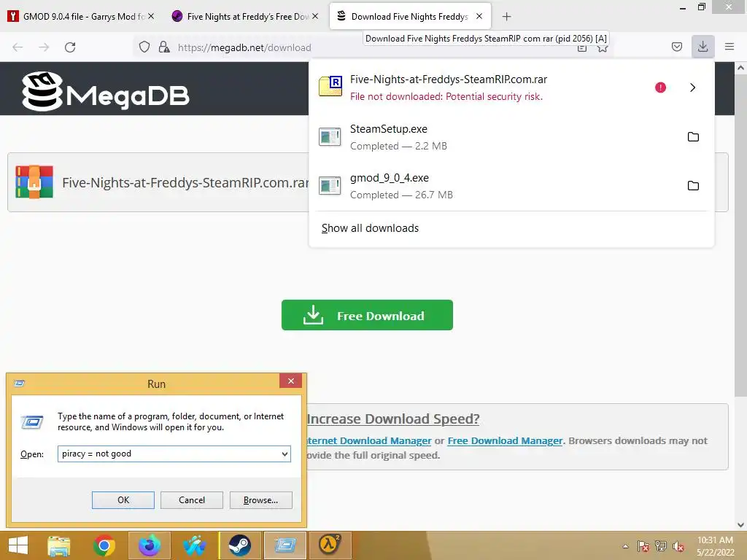
Task: Show SteamSetup.exe in its folder
Action: click(693, 137)
